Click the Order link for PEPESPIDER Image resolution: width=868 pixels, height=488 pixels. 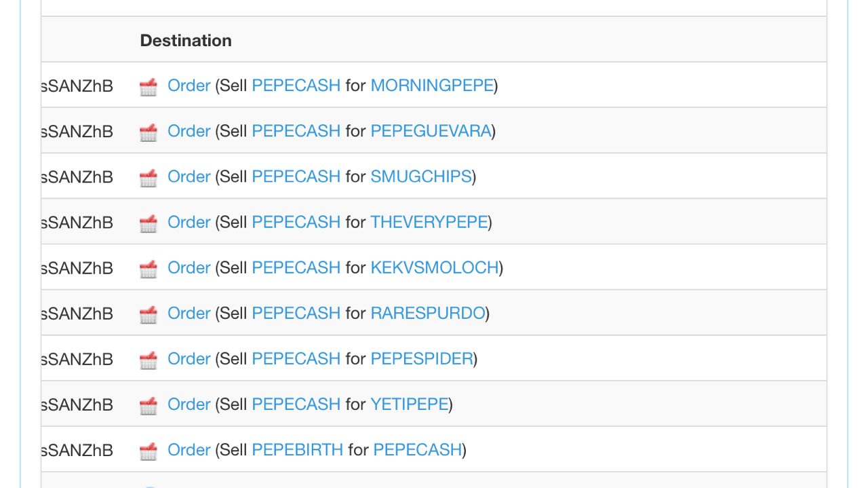pyautogui.click(x=189, y=358)
